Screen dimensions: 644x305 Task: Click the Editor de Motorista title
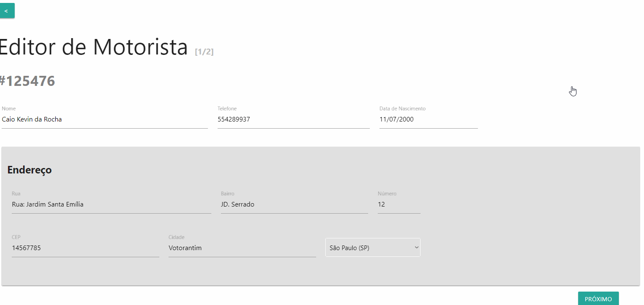tap(92, 47)
